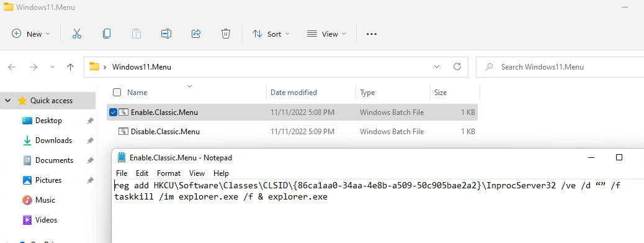Click 11/11/2022 5:08 PM date cell
Image resolution: width=644 pixels, height=243 pixels.
tap(302, 112)
